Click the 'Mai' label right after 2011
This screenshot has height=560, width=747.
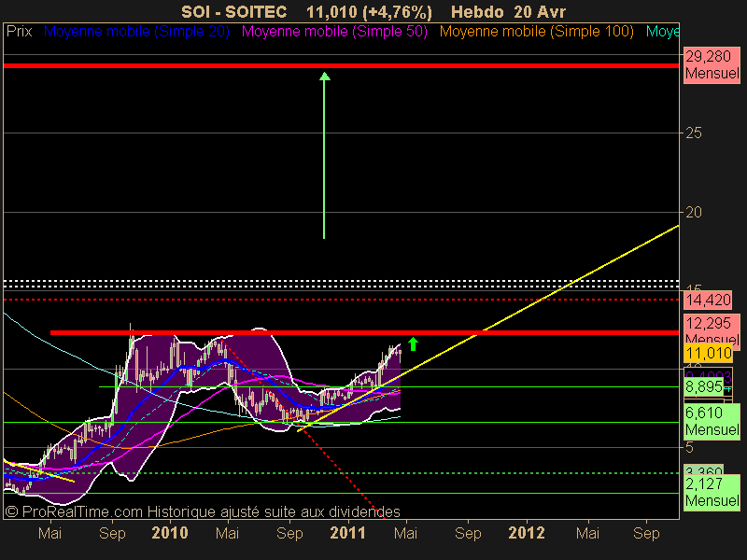pos(405,533)
